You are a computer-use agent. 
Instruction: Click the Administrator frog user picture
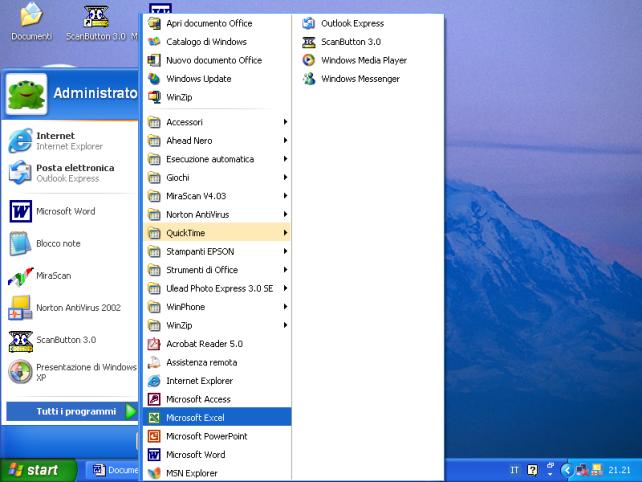[26, 94]
